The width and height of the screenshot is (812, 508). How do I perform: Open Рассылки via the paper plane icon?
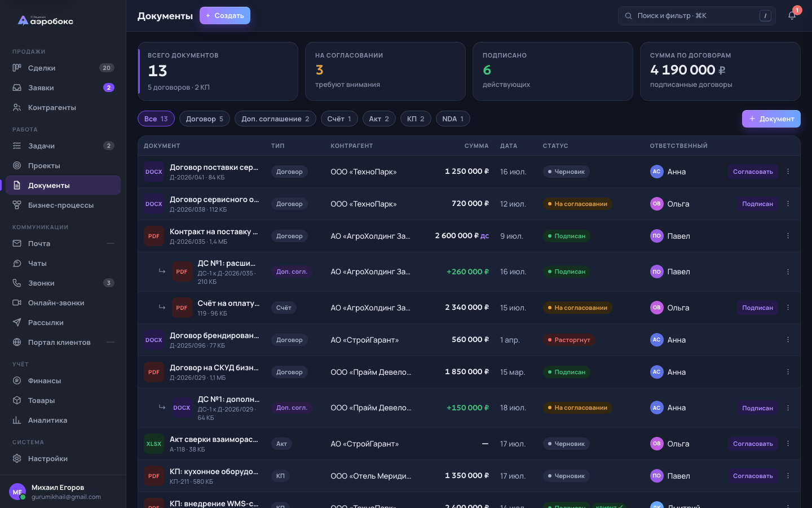pyautogui.click(x=17, y=322)
